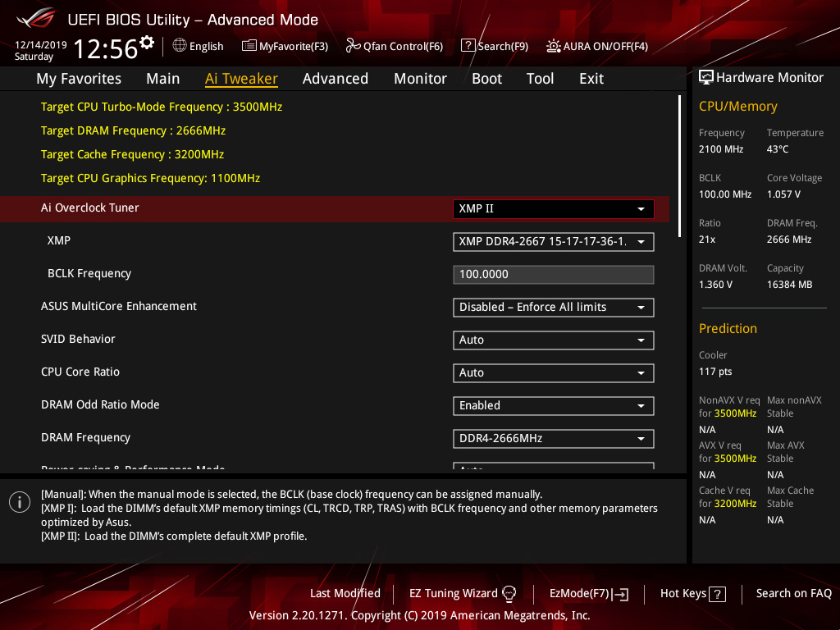The height and width of the screenshot is (630, 840).
Task: Click the Qfan Control fan icon
Action: coord(353,46)
